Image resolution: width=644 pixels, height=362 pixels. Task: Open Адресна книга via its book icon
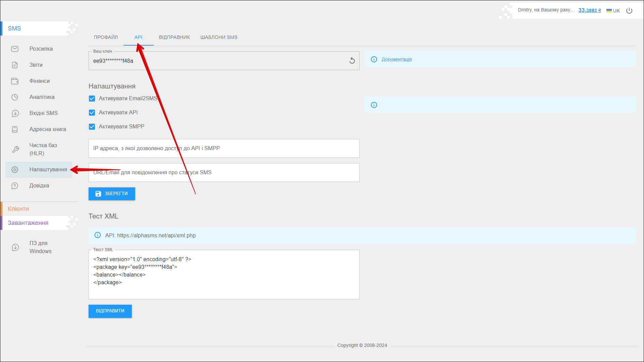pyautogui.click(x=15, y=129)
